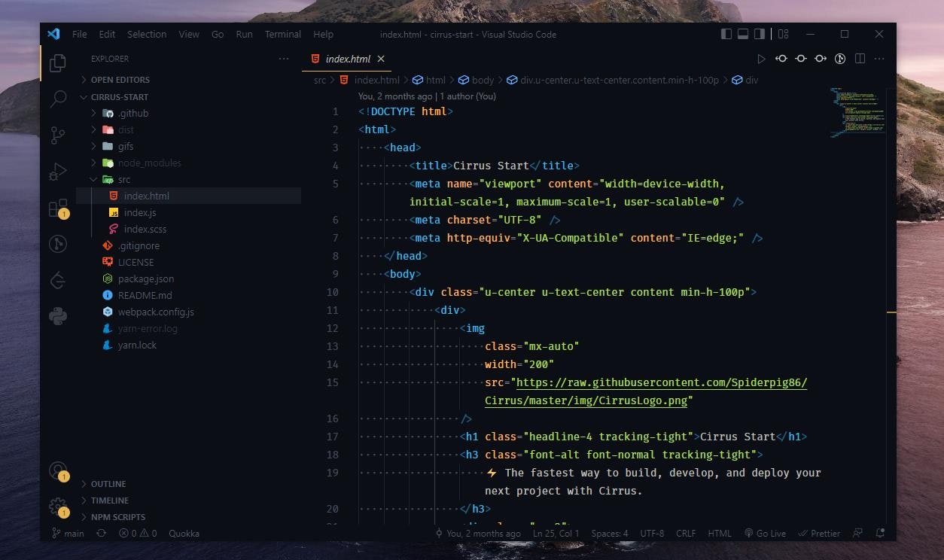Expand the TIMELINE section

click(189, 501)
